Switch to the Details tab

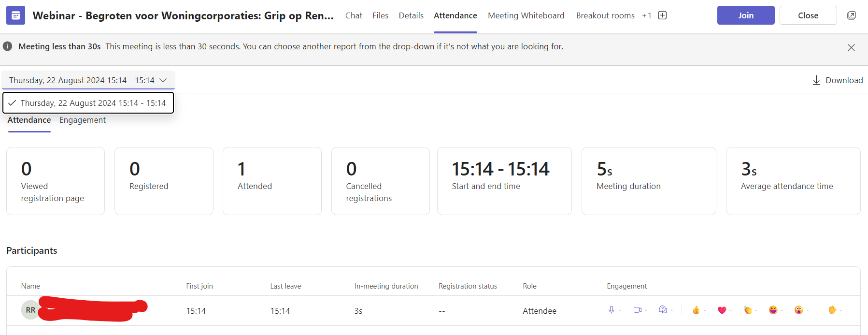pyautogui.click(x=411, y=15)
